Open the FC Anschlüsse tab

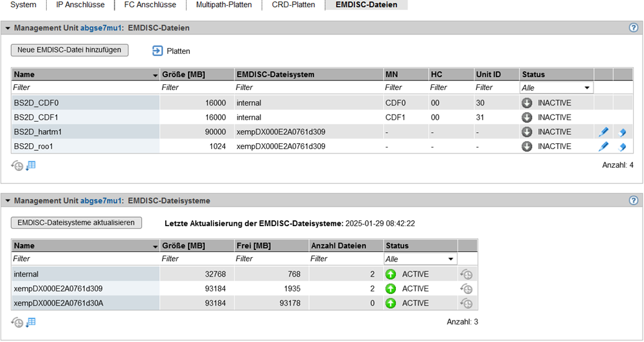pyautogui.click(x=150, y=5)
